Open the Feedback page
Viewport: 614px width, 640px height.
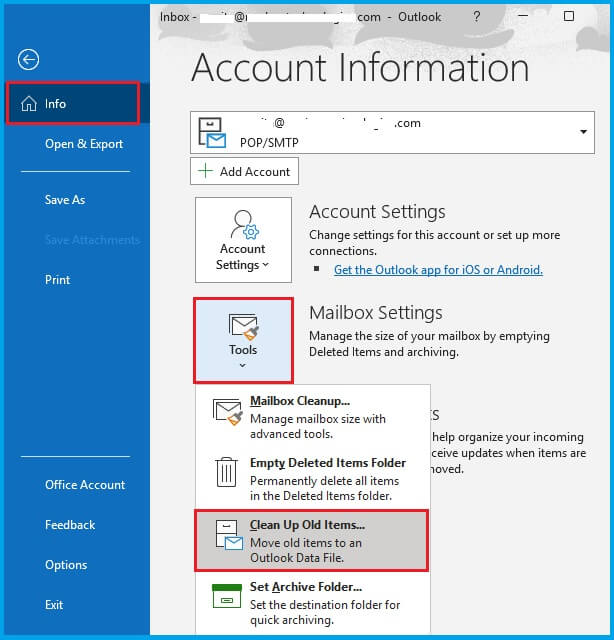point(70,524)
